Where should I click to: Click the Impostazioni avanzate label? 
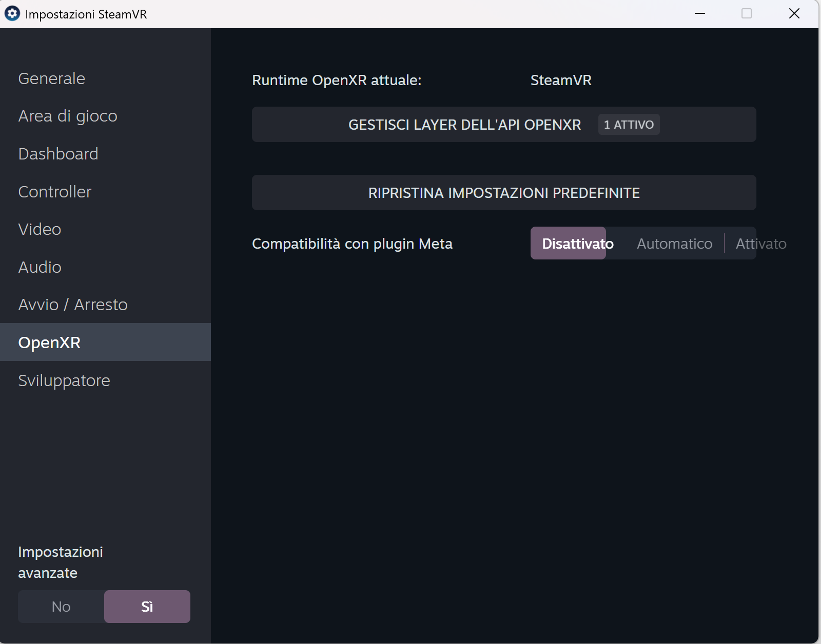[61, 562]
